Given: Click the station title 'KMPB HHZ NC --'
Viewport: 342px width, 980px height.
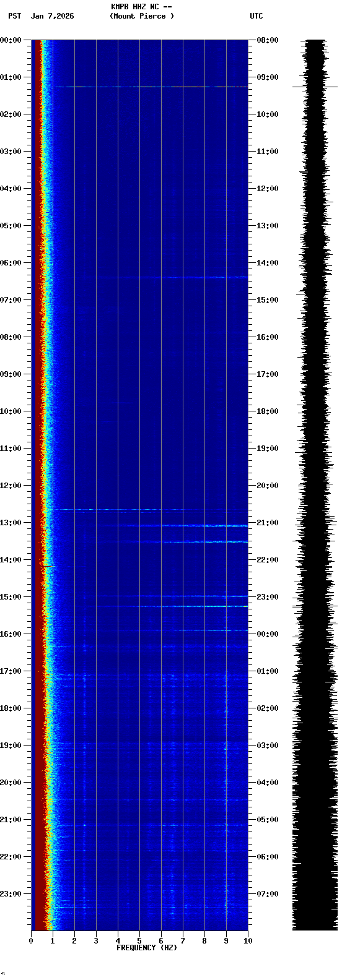Looking at the screenshot, I should 141,7.
